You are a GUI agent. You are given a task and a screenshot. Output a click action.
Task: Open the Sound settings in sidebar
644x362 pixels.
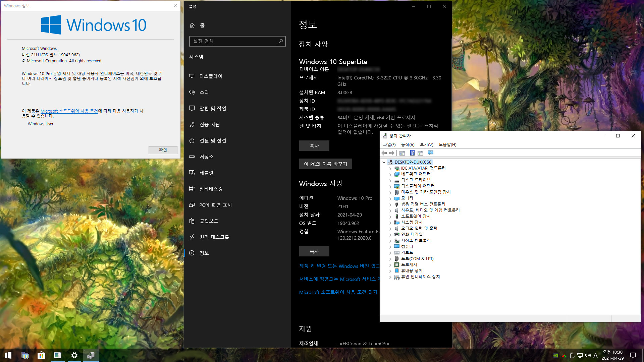(237, 92)
